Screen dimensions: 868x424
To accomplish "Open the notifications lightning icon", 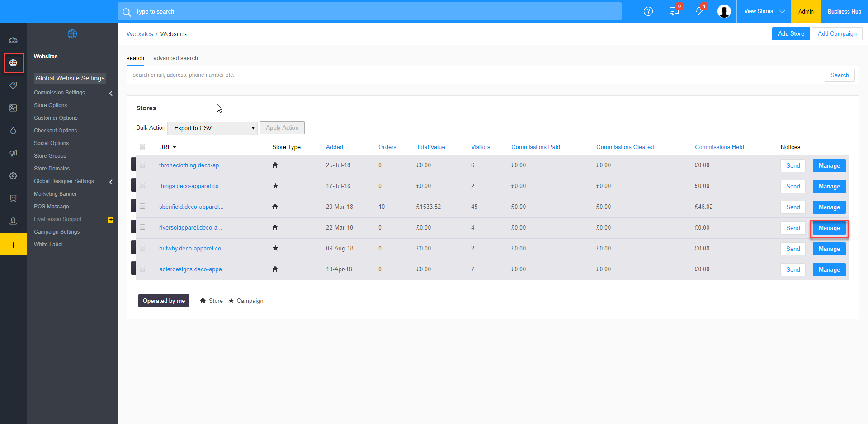I will tap(699, 11).
